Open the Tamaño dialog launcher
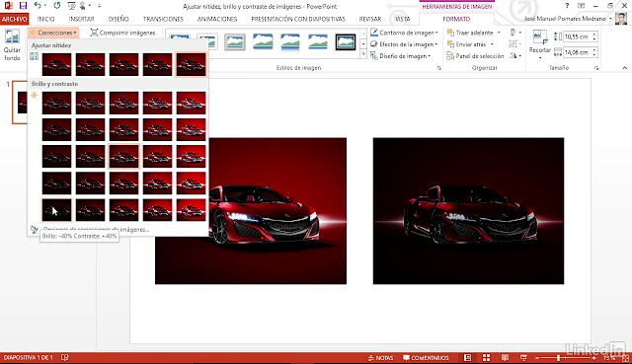The height and width of the screenshot is (364, 632). click(596, 68)
